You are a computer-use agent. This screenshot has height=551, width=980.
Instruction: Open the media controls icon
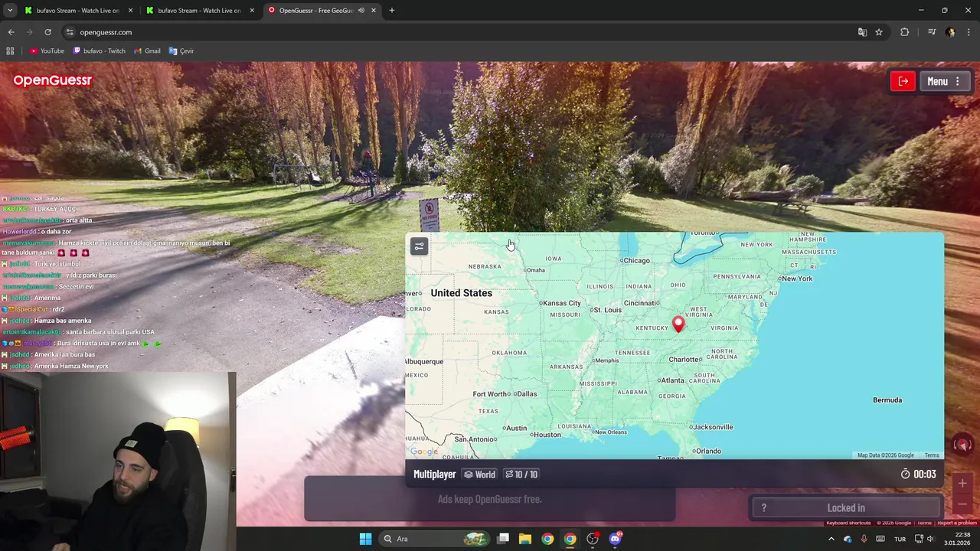tap(932, 32)
